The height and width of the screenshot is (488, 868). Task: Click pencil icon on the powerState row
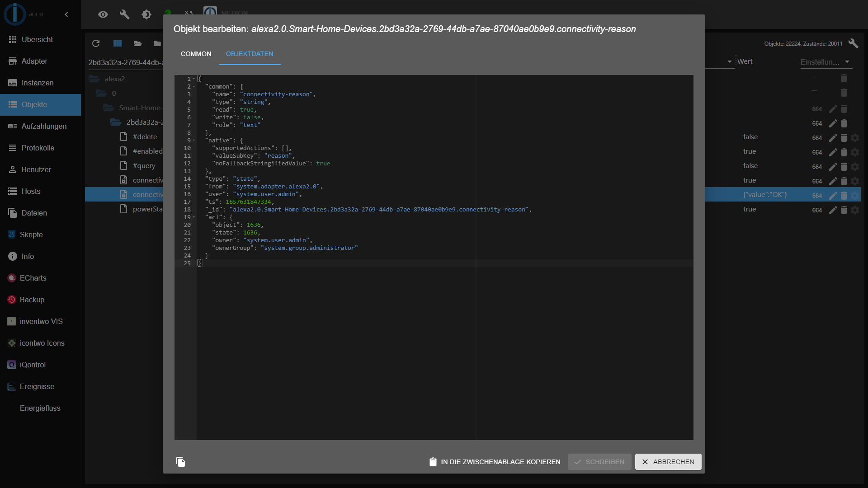833,210
